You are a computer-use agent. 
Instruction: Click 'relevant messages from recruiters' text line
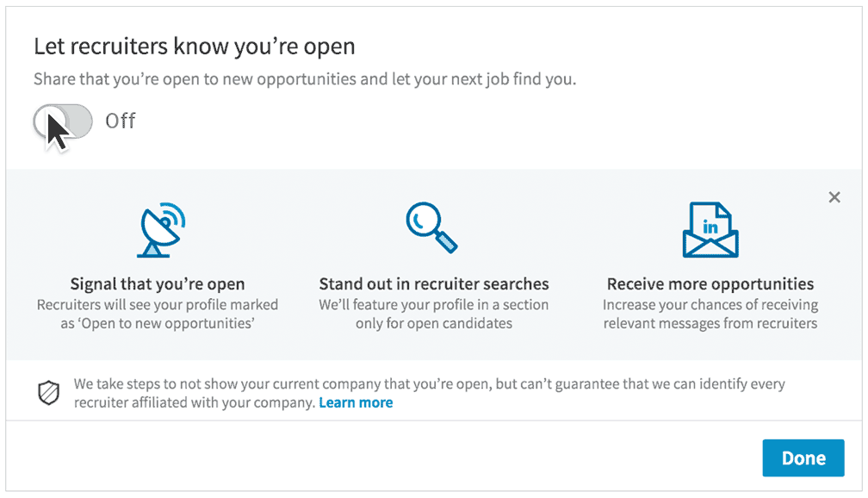tap(710, 324)
